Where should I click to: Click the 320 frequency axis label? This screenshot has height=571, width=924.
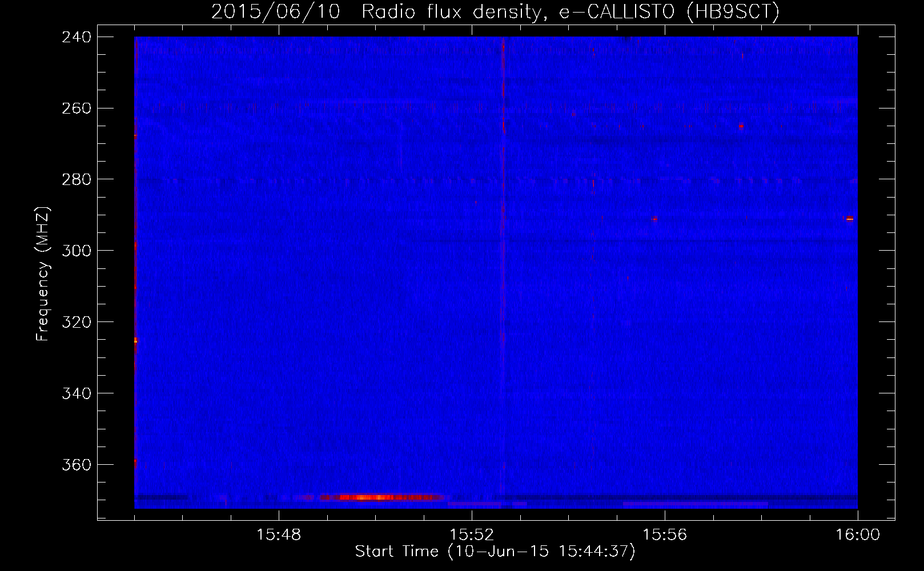coord(77,323)
